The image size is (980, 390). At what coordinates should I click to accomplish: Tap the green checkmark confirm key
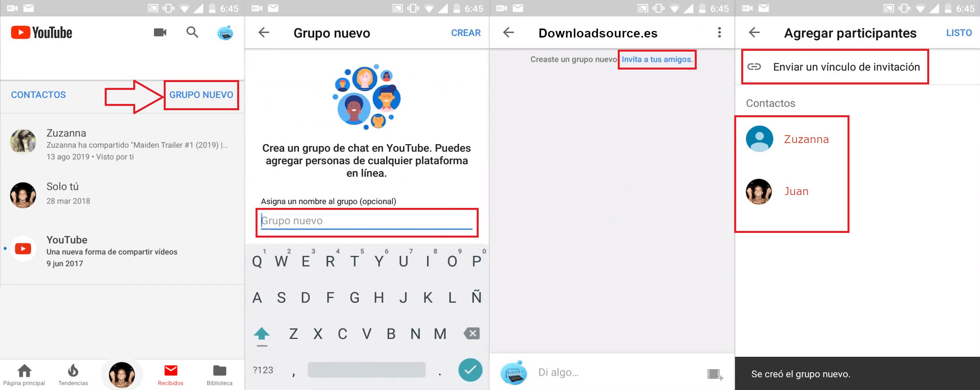470,370
